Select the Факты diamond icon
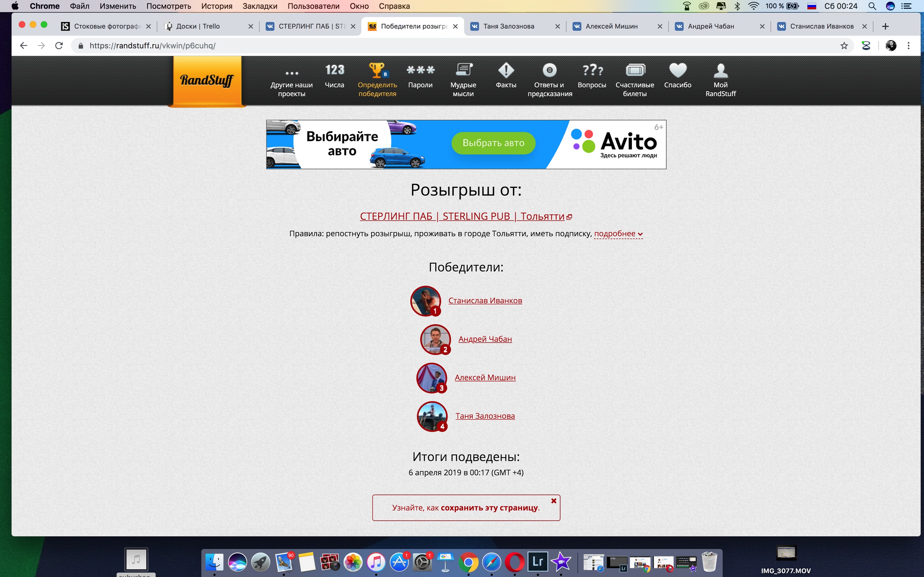 pyautogui.click(x=506, y=70)
